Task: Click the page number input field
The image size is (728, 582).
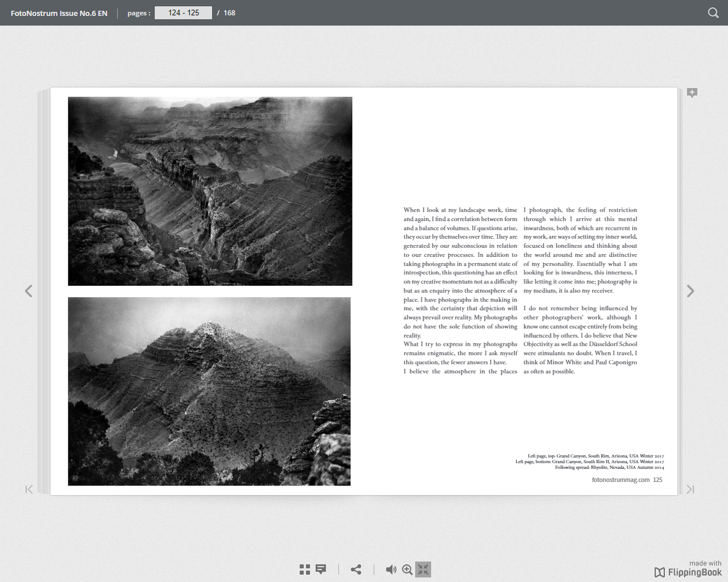Action: 183,13
